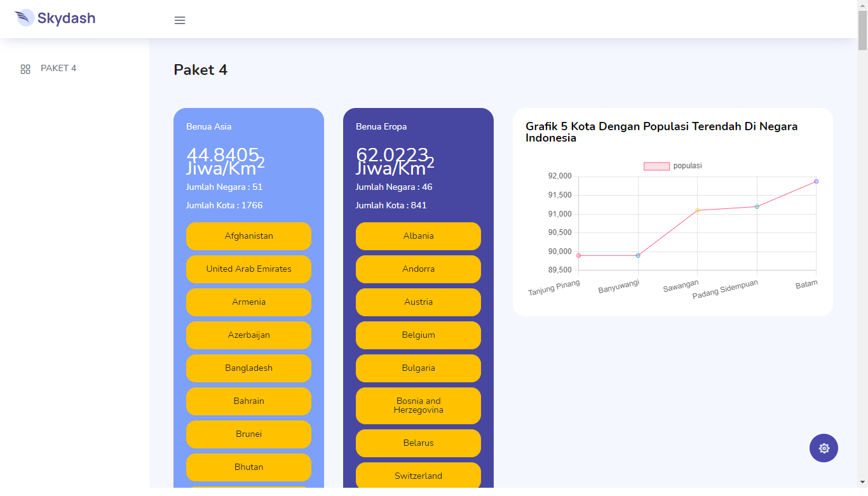Toggle the hamburger sidebar menu icon

[180, 20]
